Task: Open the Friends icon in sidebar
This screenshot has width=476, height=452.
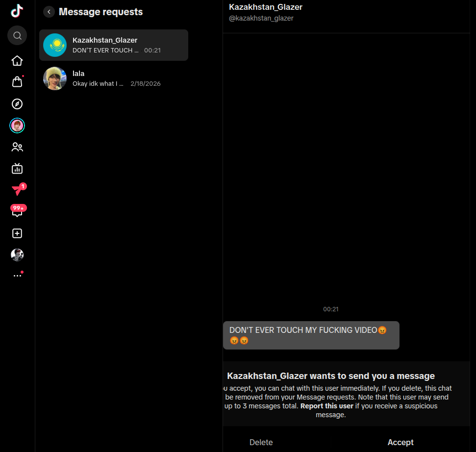Action: [17, 147]
